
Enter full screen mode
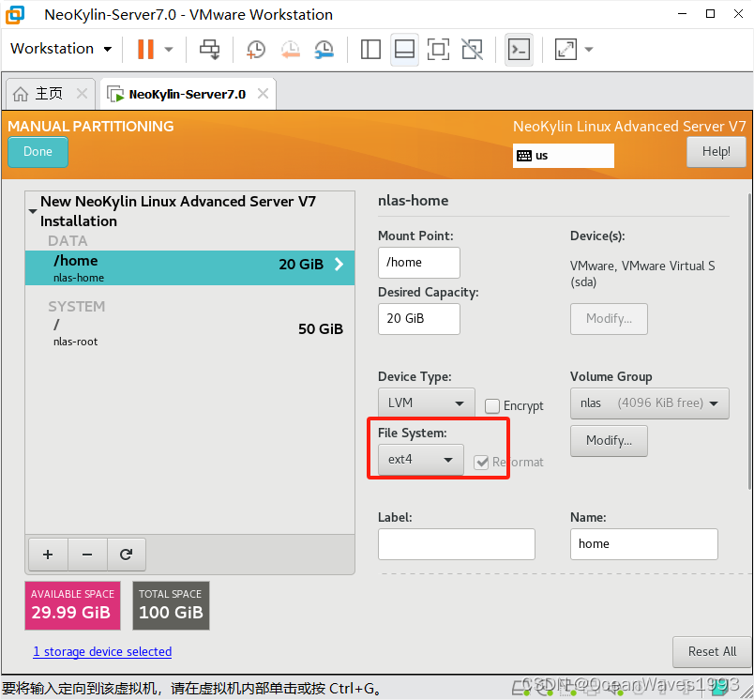coord(438,49)
